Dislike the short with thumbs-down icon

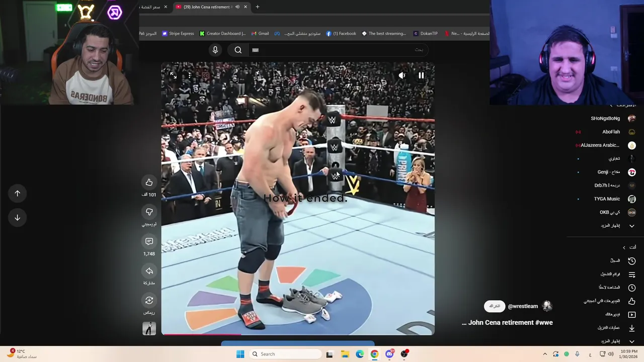pos(149,212)
